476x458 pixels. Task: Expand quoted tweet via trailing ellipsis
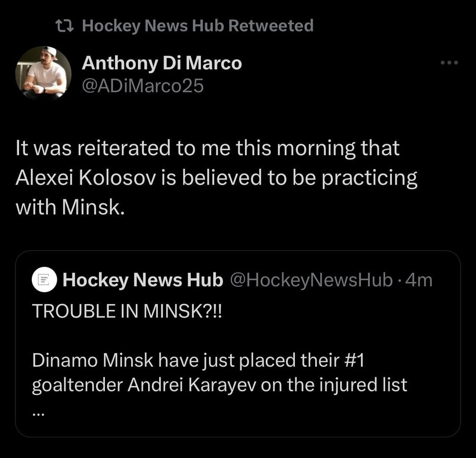point(38,413)
